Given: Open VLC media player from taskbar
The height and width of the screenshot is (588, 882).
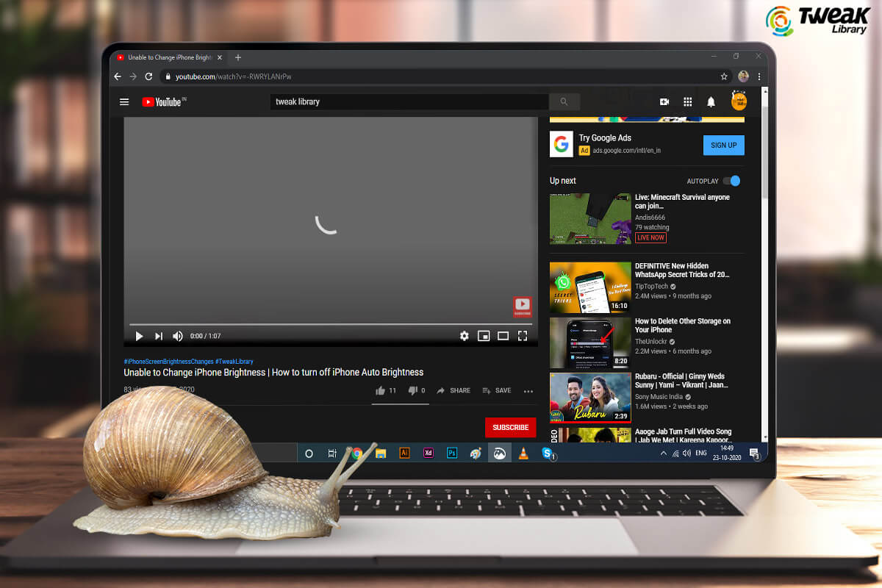Looking at the screenshot, I should pos(523,453).
